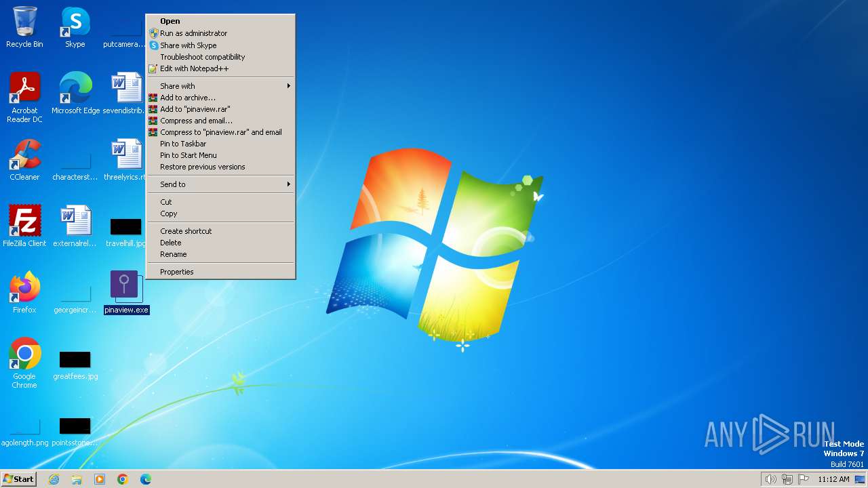
Task: Open the Action Center flag icon
Action: click(804, 479)
